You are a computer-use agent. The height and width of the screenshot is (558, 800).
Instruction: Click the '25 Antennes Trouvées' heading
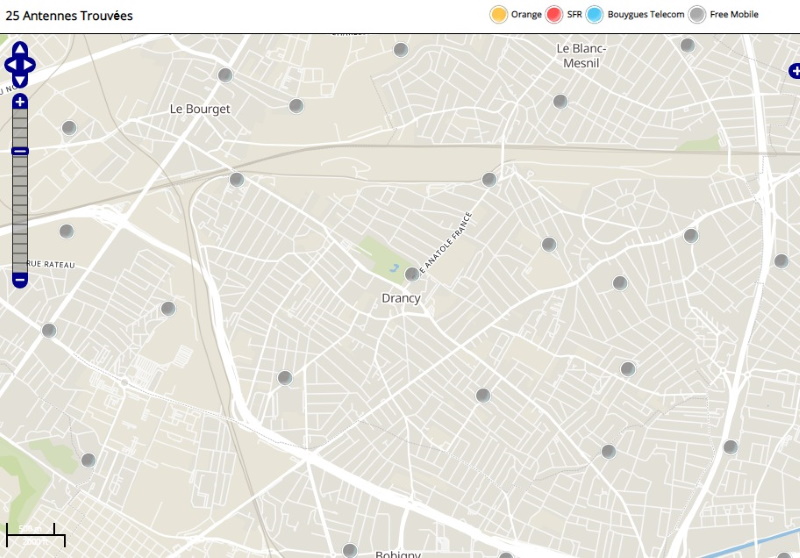pos(69,16)
